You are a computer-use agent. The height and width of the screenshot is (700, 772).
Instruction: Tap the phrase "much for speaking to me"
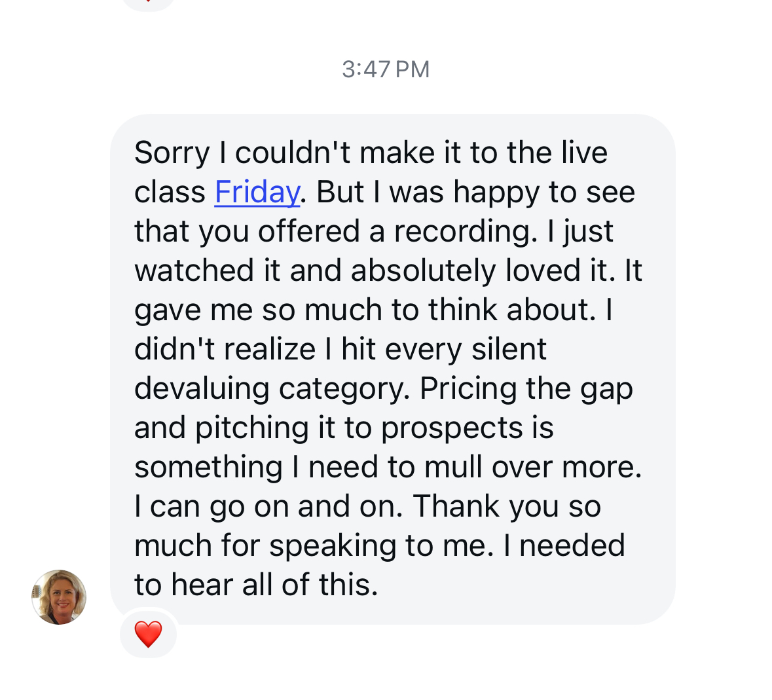coord(313,545)
